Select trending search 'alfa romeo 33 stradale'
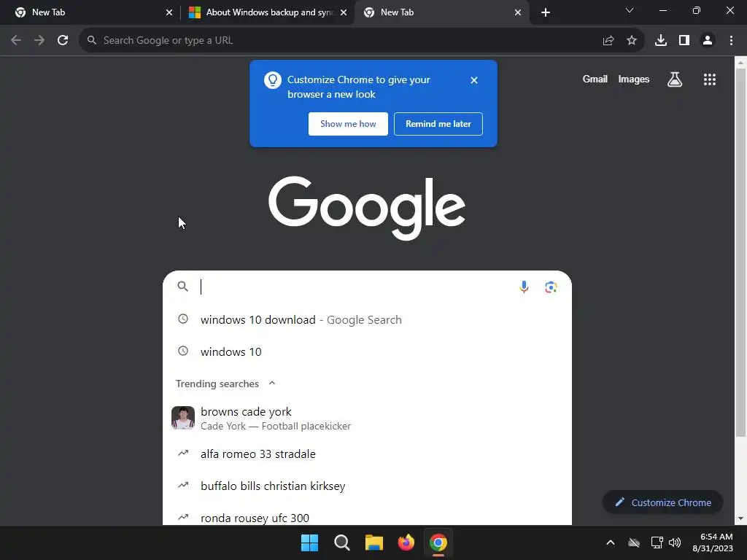This screenshot has width=747, height=560. tap(367, 454)
